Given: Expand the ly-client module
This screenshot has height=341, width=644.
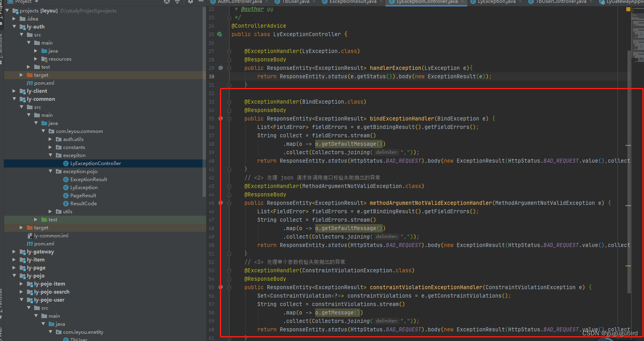Looking at the screenshot, I should coord(14,91).
